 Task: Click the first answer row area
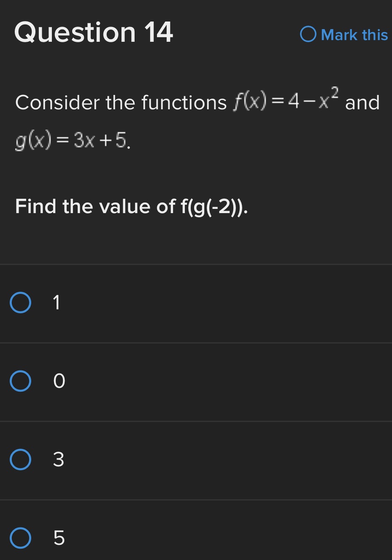tap(196, 302)
